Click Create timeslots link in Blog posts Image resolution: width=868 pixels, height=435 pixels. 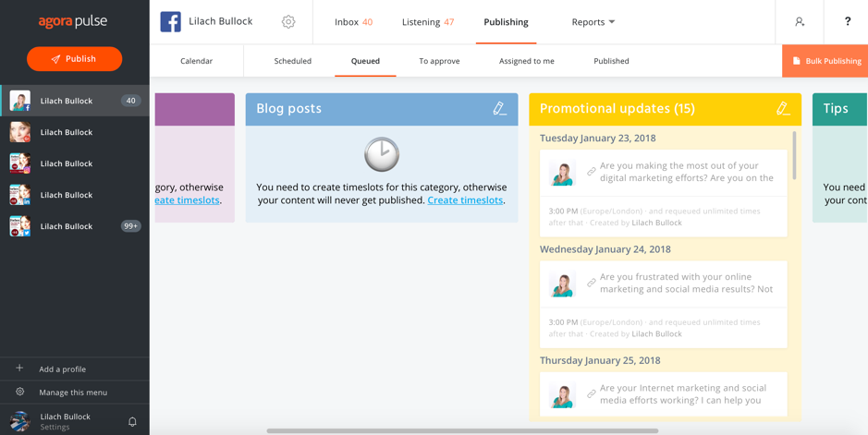pyautogui.click(x=465, y=200)
